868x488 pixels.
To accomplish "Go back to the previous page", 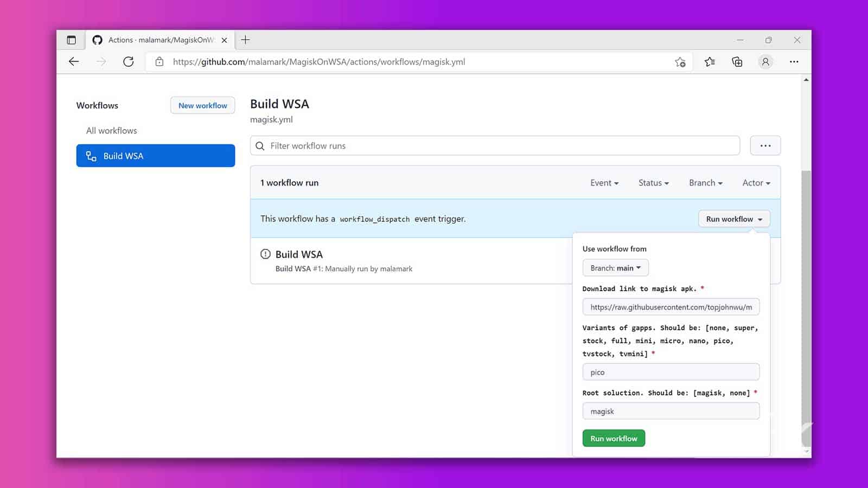I will coord(74,62).
